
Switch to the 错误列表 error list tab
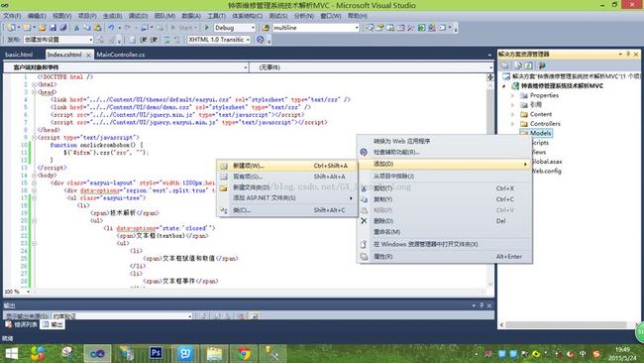[22, 324]
